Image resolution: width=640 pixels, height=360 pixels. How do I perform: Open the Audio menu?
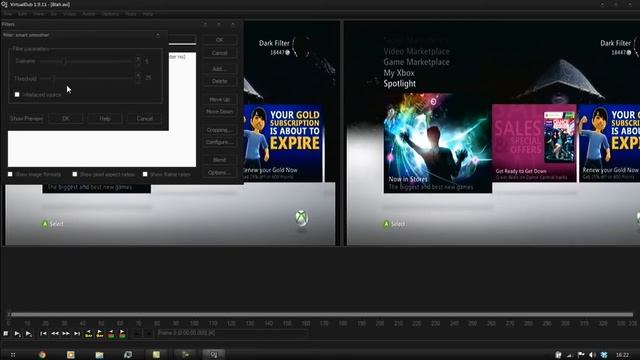pyautogui.click(x=89, y=14)
